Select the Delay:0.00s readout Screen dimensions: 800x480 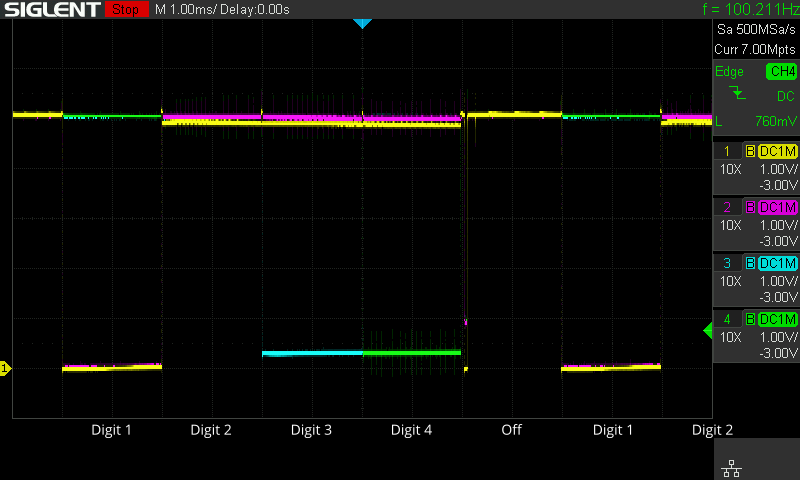tap(255, 10)
